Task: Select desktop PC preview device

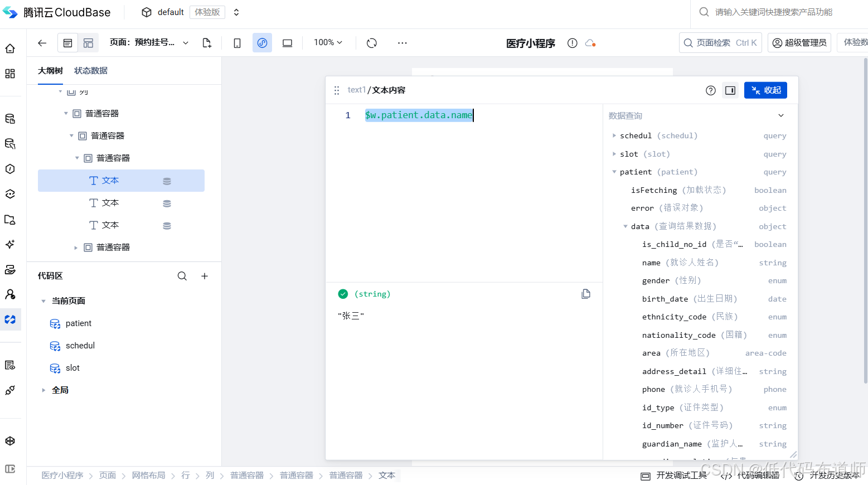Action: [287, 43]
